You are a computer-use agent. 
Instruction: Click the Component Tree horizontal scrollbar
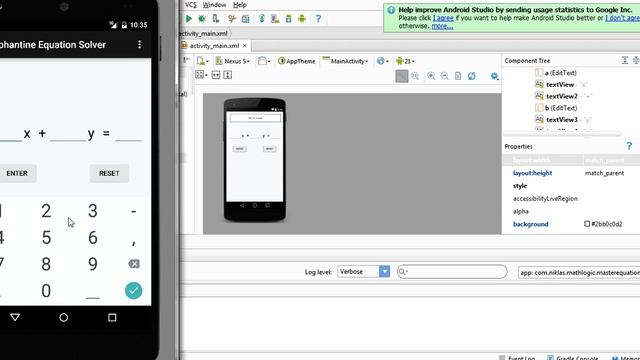(x=562, y=133)
